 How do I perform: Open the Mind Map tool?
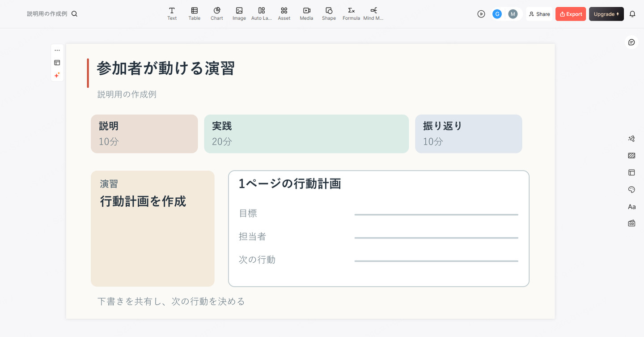[373, 14]
